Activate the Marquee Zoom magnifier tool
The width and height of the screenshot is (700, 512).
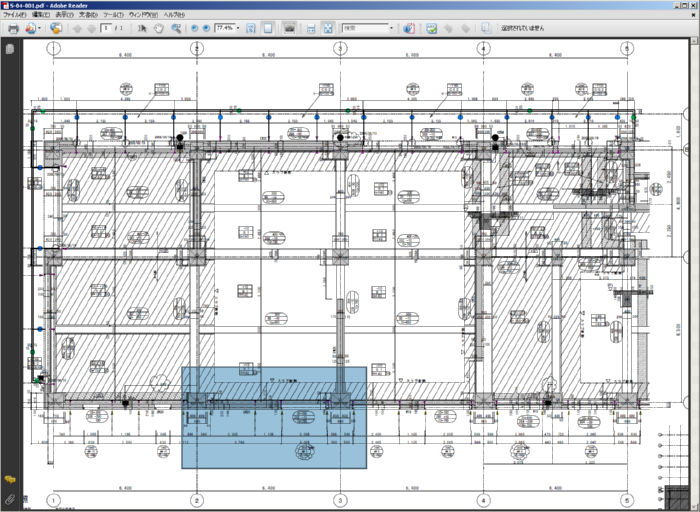click(x=176, y=28)
